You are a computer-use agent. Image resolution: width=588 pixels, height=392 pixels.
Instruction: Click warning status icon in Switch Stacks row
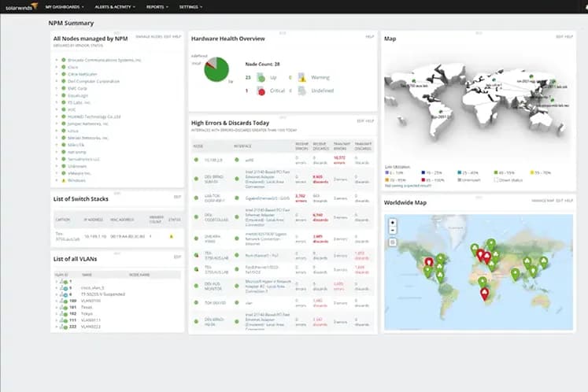(172, 236)
